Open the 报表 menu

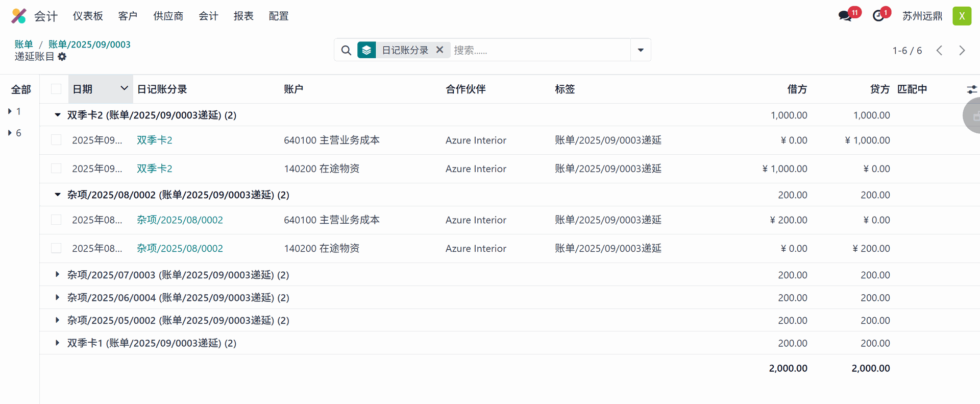tap(243, 16)
